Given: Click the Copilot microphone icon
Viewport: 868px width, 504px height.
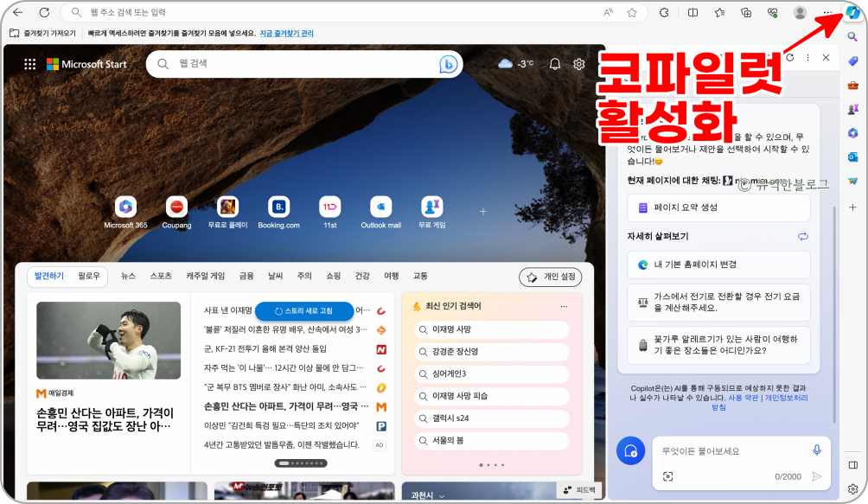Looking at the screenshot, I should click(x=816, y=450).
